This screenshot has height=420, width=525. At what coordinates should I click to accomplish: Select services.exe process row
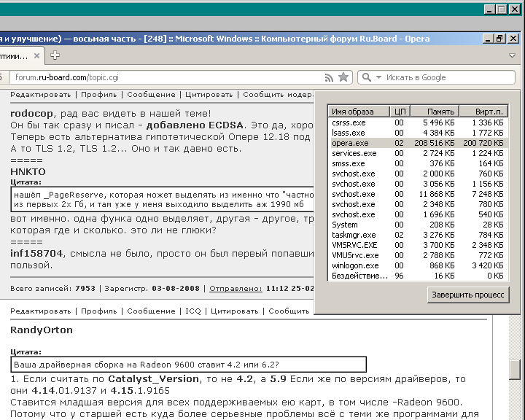[418, 153]
